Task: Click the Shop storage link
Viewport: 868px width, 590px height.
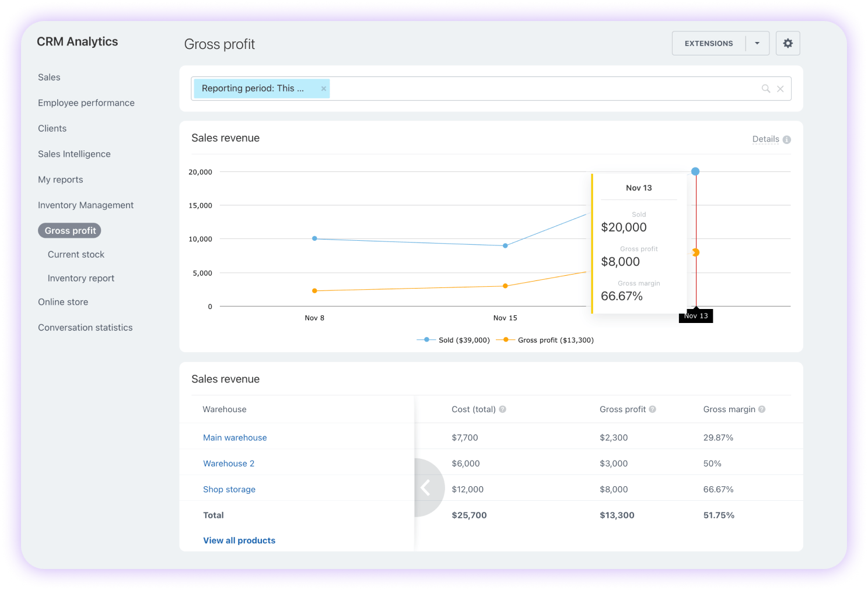Action: [x=229, y=489]
